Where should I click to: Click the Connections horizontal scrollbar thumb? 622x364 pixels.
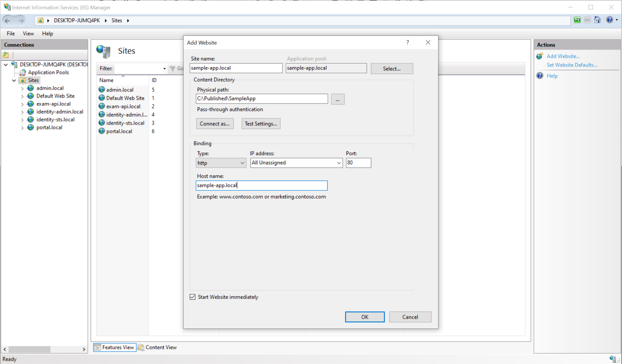tap(29, 349)
